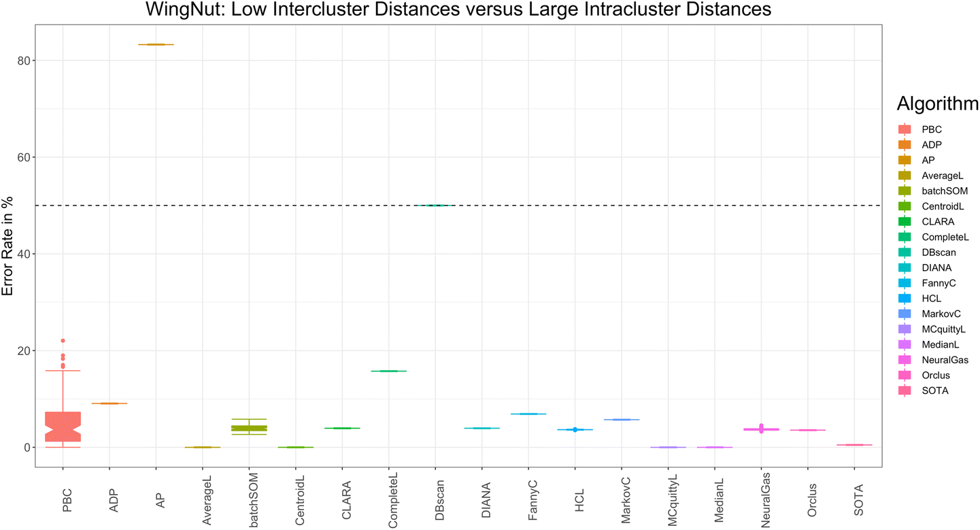Click the magenta NeuralGas box plot
Viewport: 980px width, 530px height.
[760, 429]
